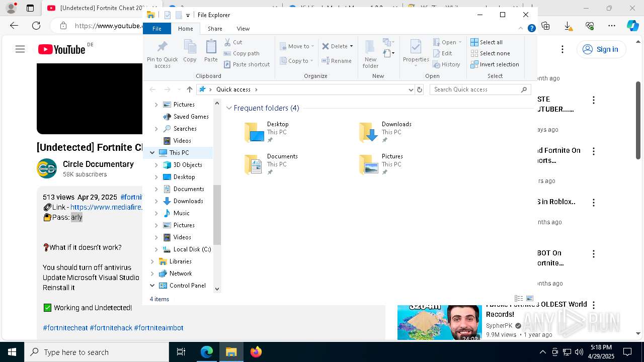644x362 pixels.
Task: Click Select all in ribbon
Action: pos(487,42)
